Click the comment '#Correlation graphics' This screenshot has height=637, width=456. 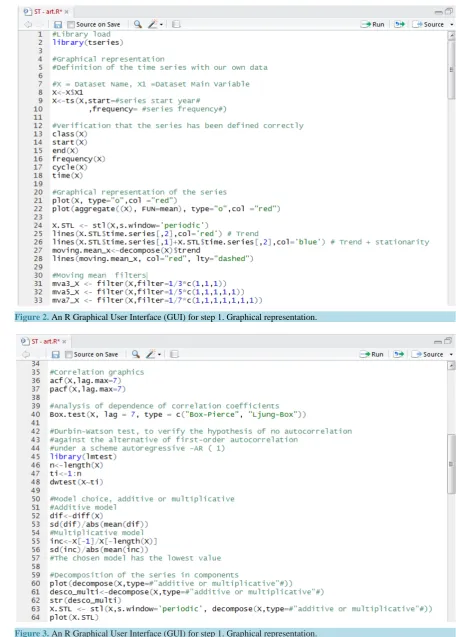tap(97, 372)
